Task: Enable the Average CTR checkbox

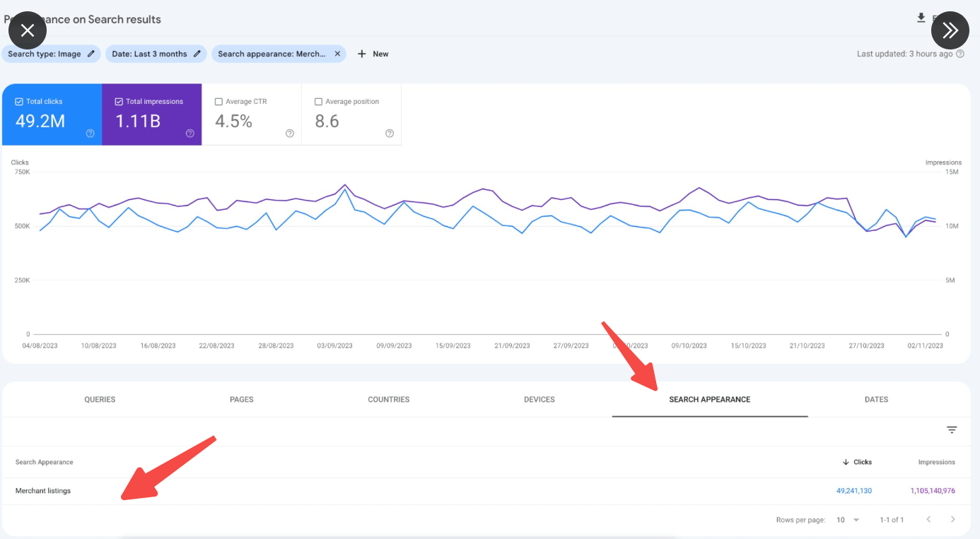Action: tap(218, 102)
